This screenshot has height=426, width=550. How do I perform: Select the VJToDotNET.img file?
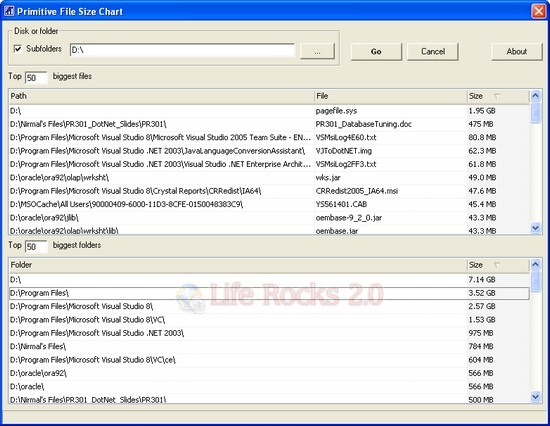(x=343, y=151)
